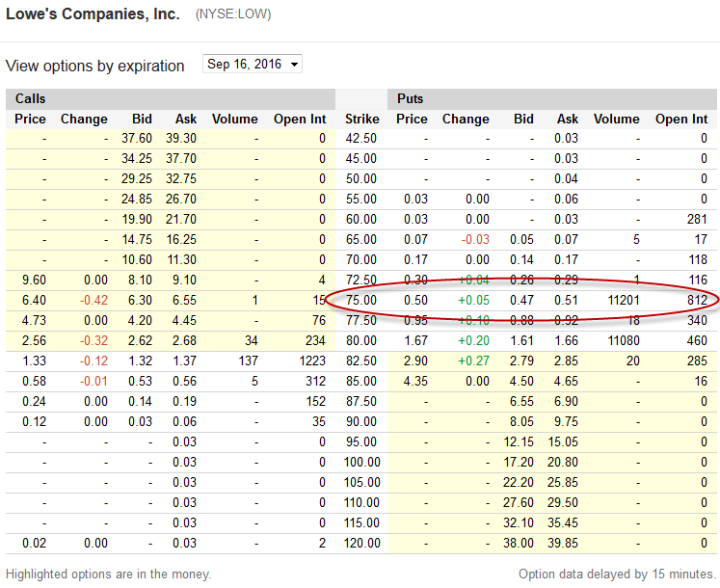Click puts volume 11080

click(x=624, y=340)
